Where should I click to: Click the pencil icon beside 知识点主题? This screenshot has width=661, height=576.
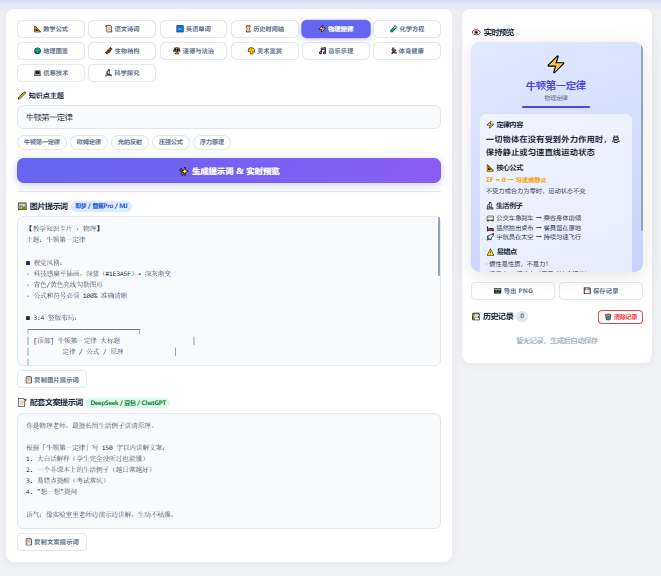click(21, 96)
